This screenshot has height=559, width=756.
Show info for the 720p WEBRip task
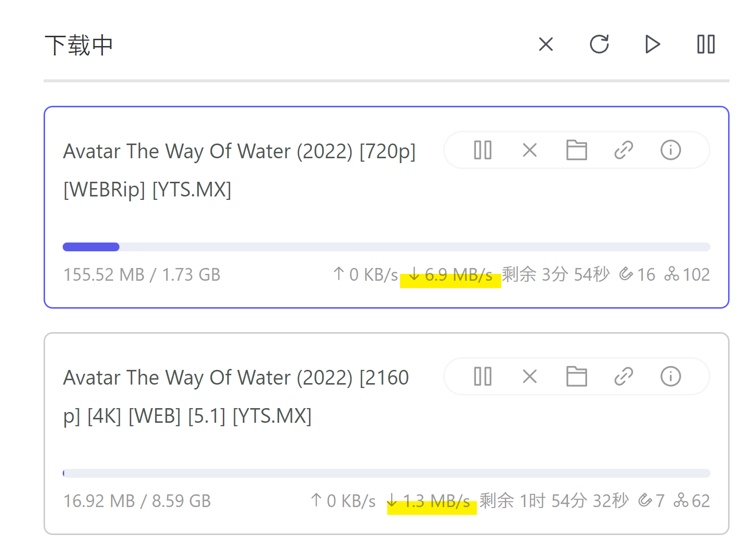coord(670,150)
